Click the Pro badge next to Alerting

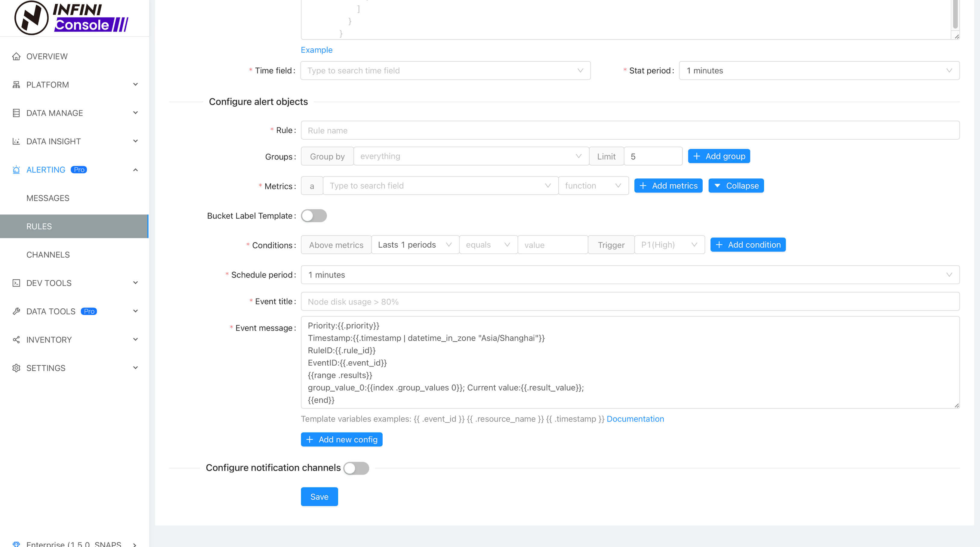point(79,170)
